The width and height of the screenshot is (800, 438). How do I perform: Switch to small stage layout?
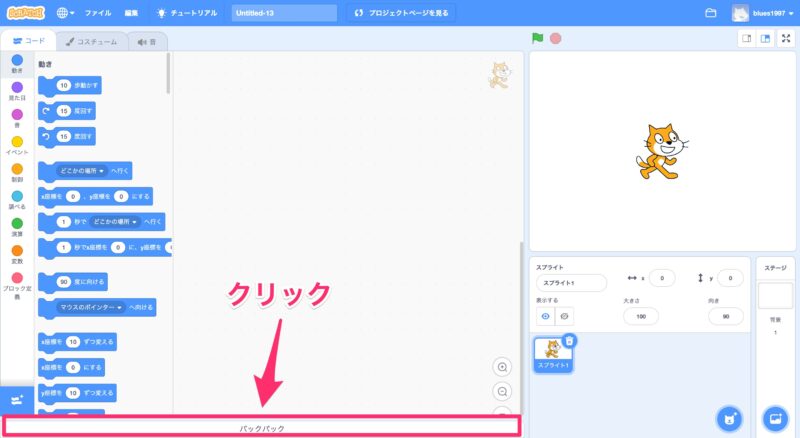pos(746,39)
